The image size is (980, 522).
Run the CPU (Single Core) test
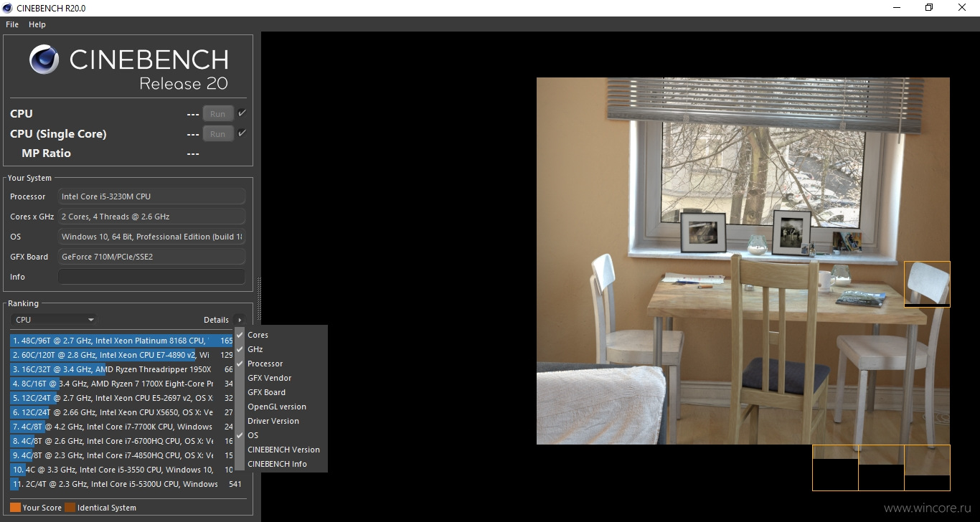click(218, 134)
